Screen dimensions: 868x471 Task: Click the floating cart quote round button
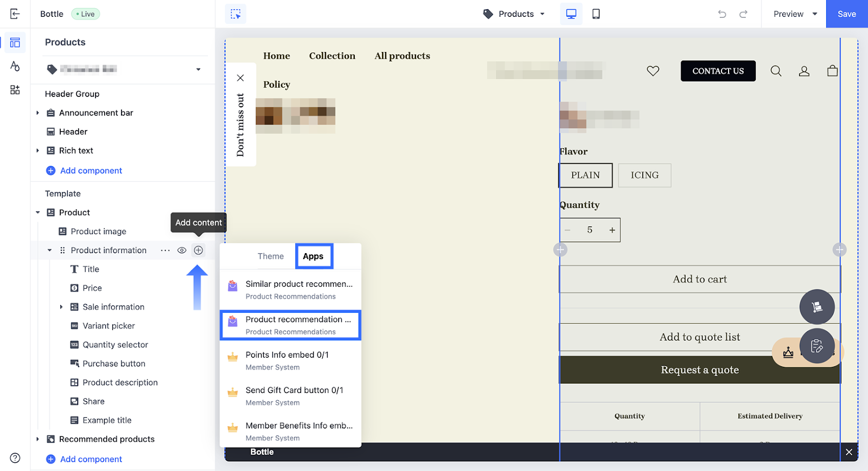pyautogui.click(x=817, y=307)
